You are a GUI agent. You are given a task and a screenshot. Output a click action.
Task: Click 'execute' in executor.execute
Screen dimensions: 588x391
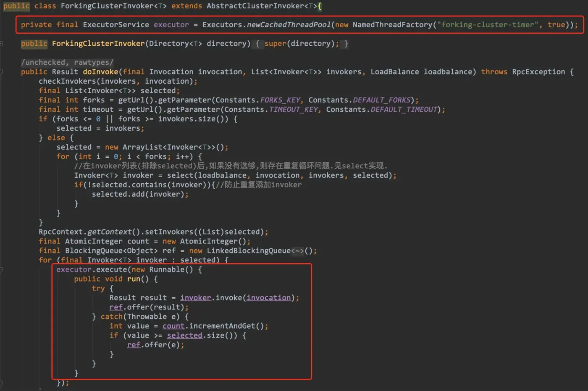click(111, 269)
